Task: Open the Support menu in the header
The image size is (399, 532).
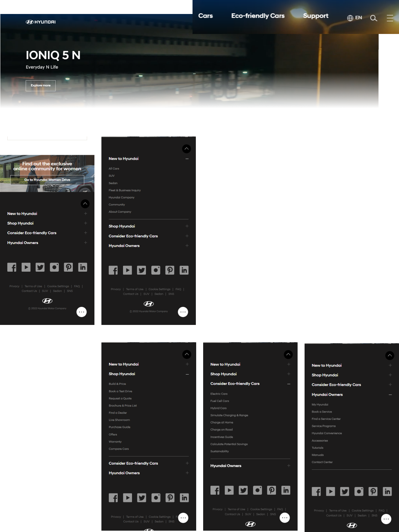Action: 316,16
